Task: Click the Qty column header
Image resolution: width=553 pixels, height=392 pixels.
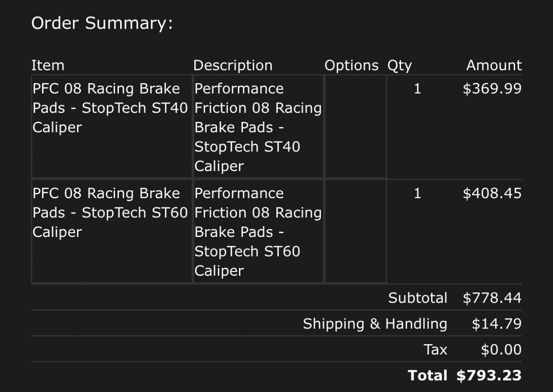Action: [x=399, y=65]
